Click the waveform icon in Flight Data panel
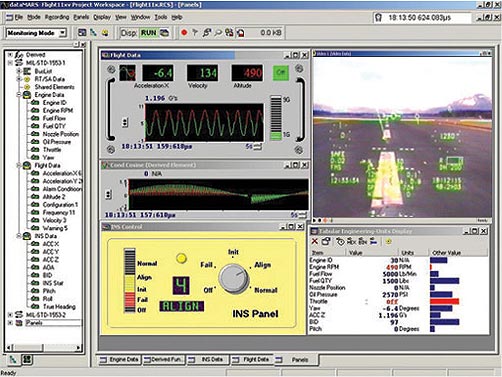Screen dimensions: 502x377 point(127,73)
